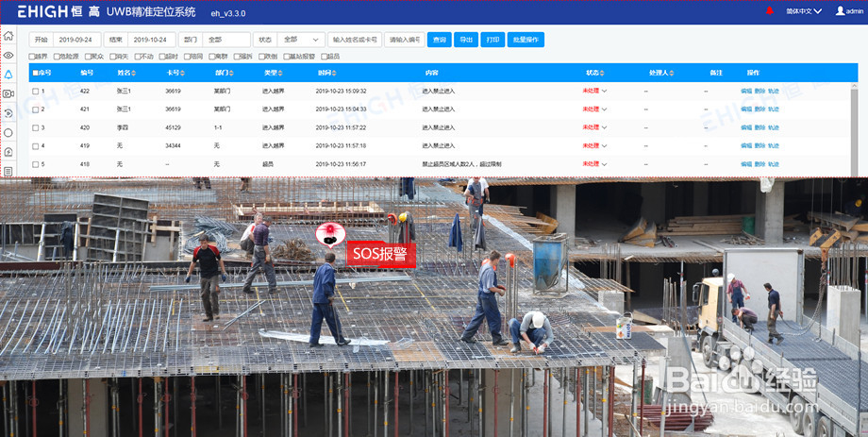
Task: Click 轨迹 link for 编号 420 row
Action: coord(774,127)
